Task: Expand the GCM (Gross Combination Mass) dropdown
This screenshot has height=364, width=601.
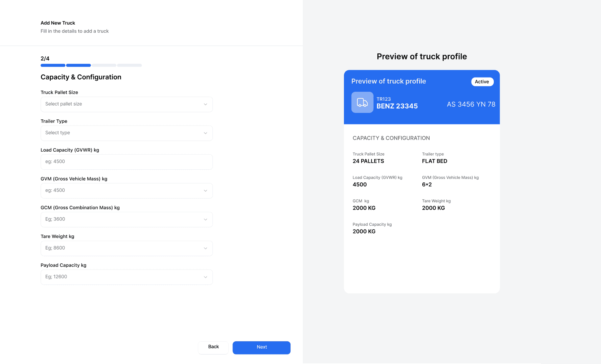Action: pyautogui.click(x=127, y=220)
